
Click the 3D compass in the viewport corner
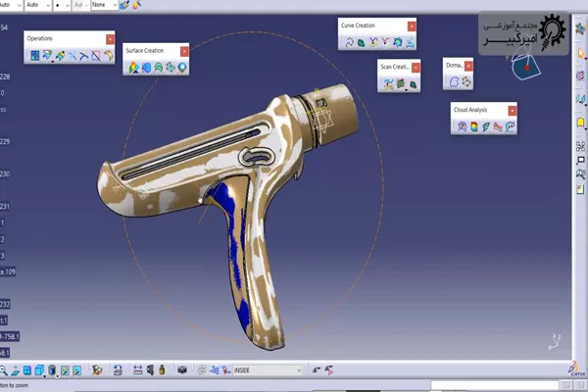[525, 67]
